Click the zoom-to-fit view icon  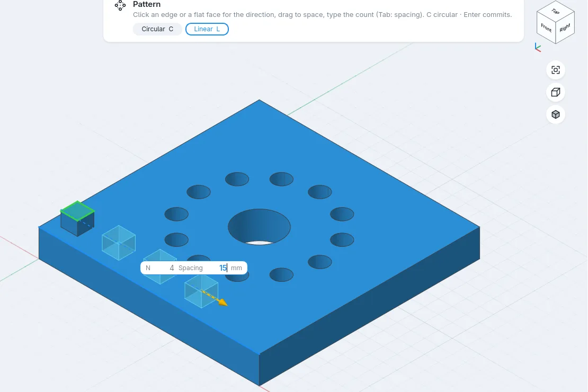(x=556, y=70)
